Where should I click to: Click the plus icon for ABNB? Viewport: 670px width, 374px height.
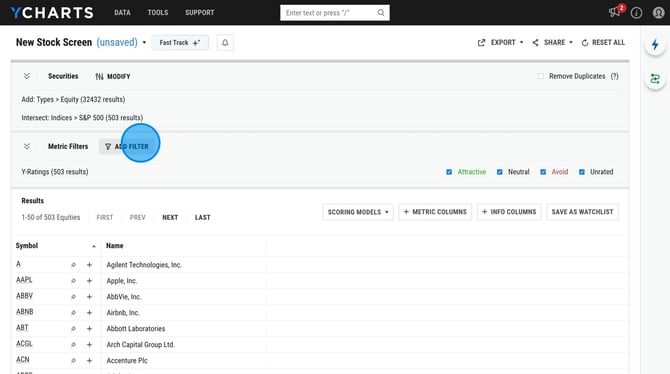(x=89, y=312)
